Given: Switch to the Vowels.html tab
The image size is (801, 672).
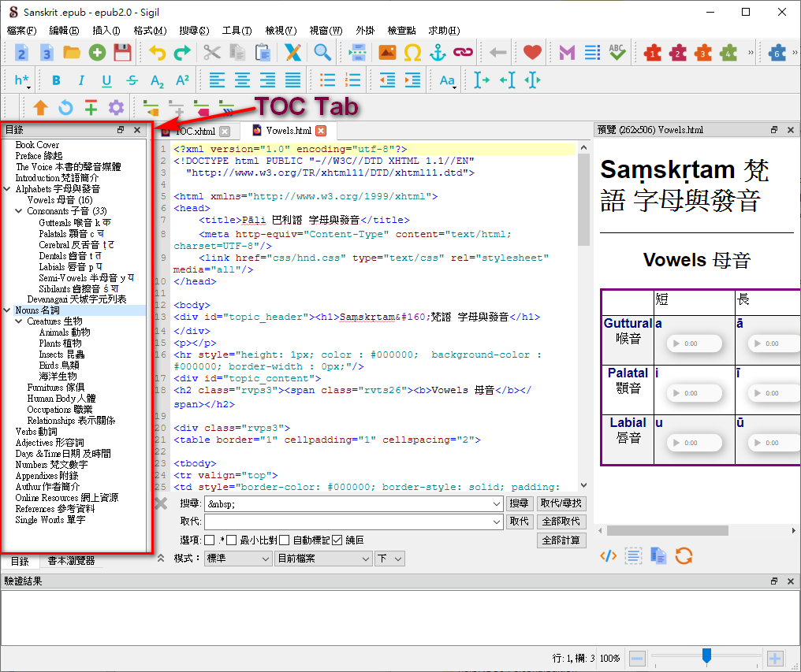Looking at the screenshot, I should (289, 131).
